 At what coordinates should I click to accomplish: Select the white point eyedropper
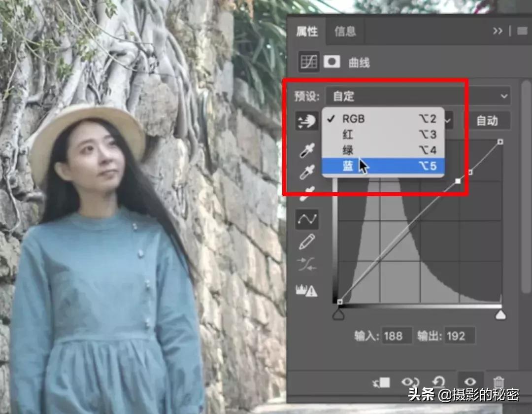306,192
